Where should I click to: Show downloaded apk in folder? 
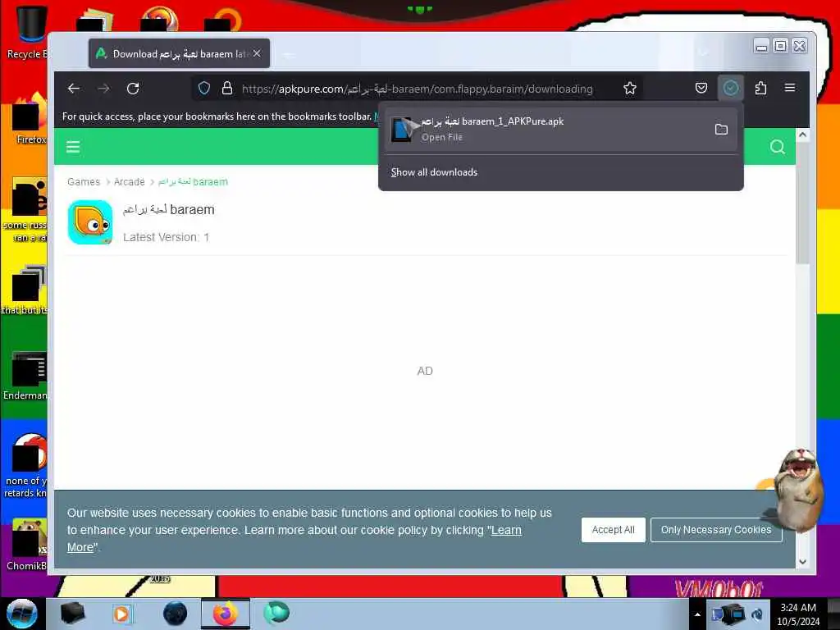[721, 129]
